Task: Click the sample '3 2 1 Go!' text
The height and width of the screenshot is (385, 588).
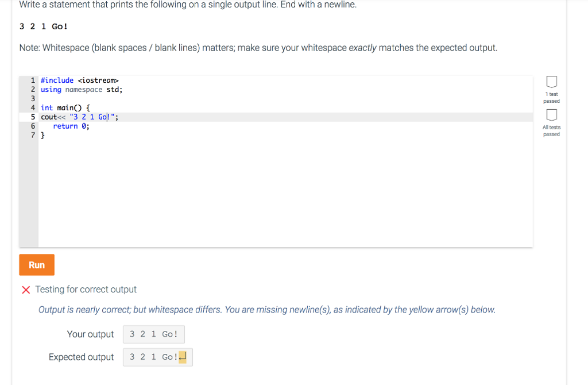Action: pyautogui.click(x=44, y=26)
